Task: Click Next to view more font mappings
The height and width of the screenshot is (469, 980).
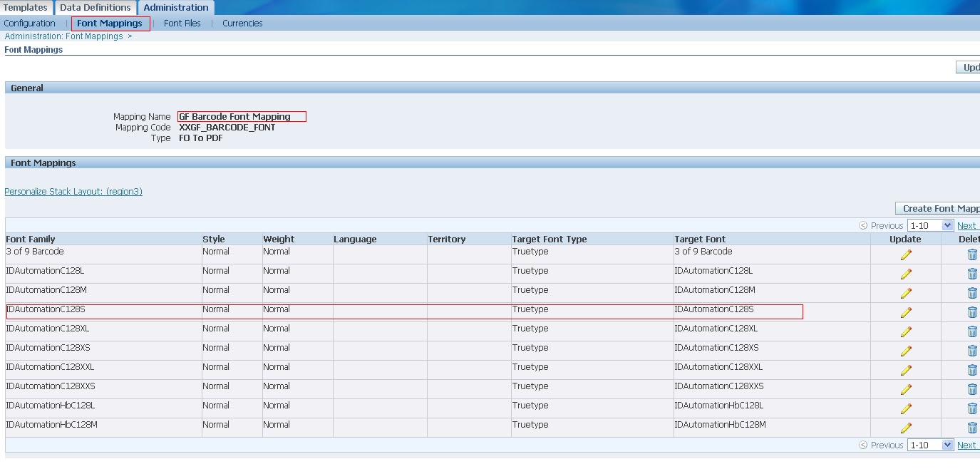Action: point(966,225)
